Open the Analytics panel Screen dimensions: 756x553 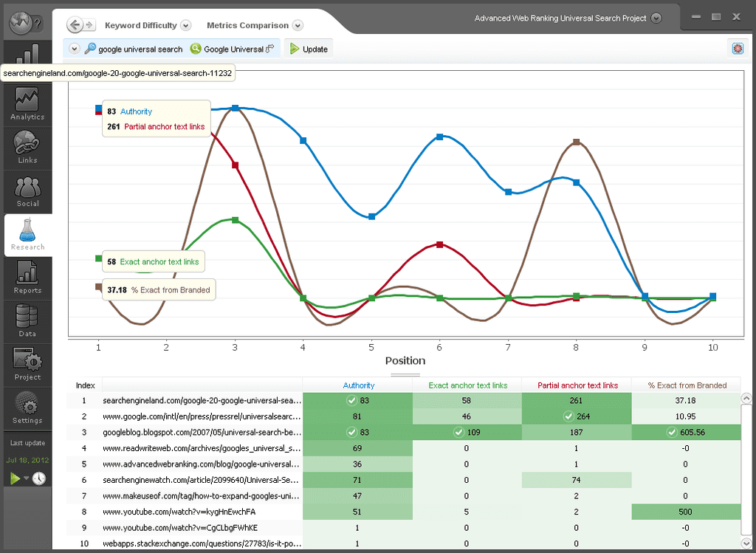pyautogui.click(x=27, y=103)
